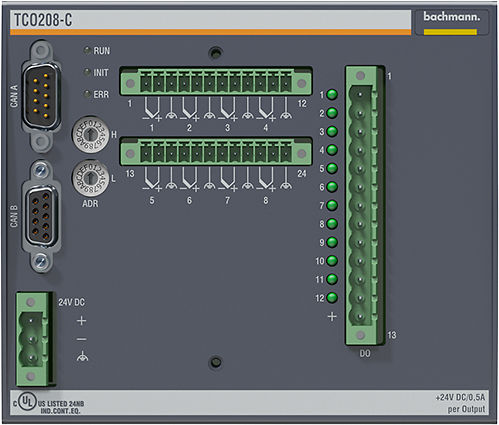Click the RUN status LED
This screenshot has height=425, width=499.
(87, 51)
